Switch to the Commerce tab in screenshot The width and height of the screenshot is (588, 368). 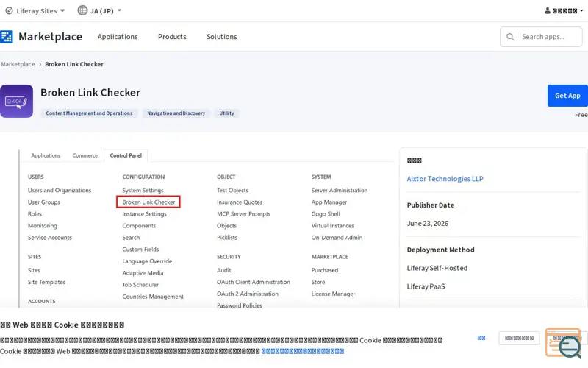pyautogui.click(x=85, y=155)
